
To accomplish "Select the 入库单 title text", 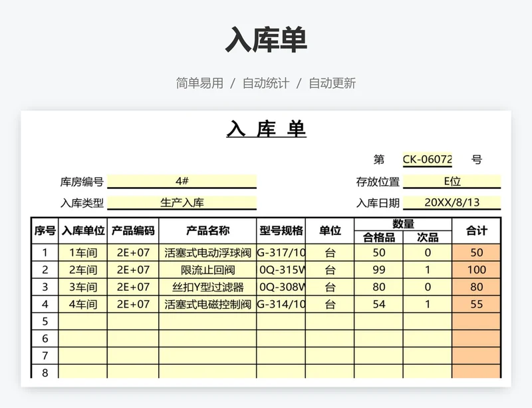I will coord(266,128).
